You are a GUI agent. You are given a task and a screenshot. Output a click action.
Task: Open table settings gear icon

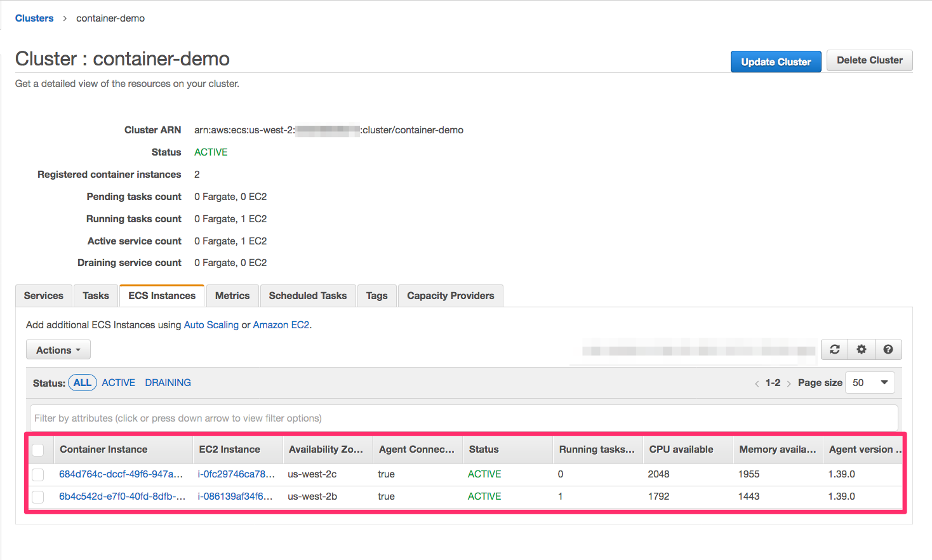862,349
